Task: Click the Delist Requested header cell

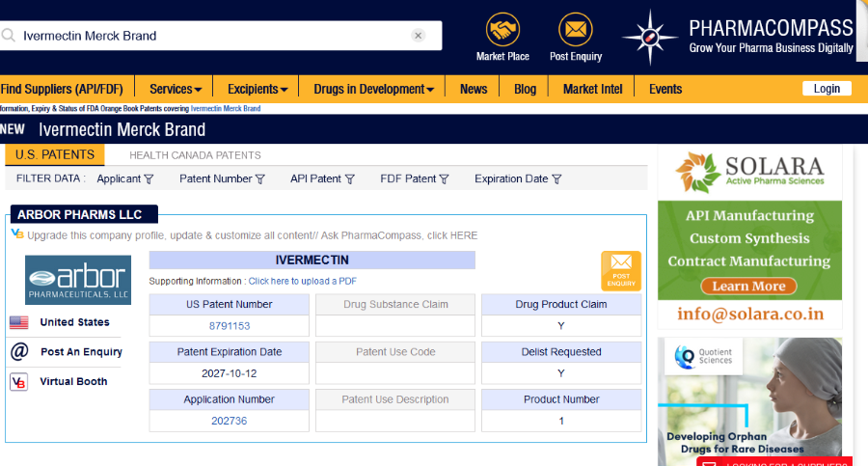Action: (x=561, y=352)
